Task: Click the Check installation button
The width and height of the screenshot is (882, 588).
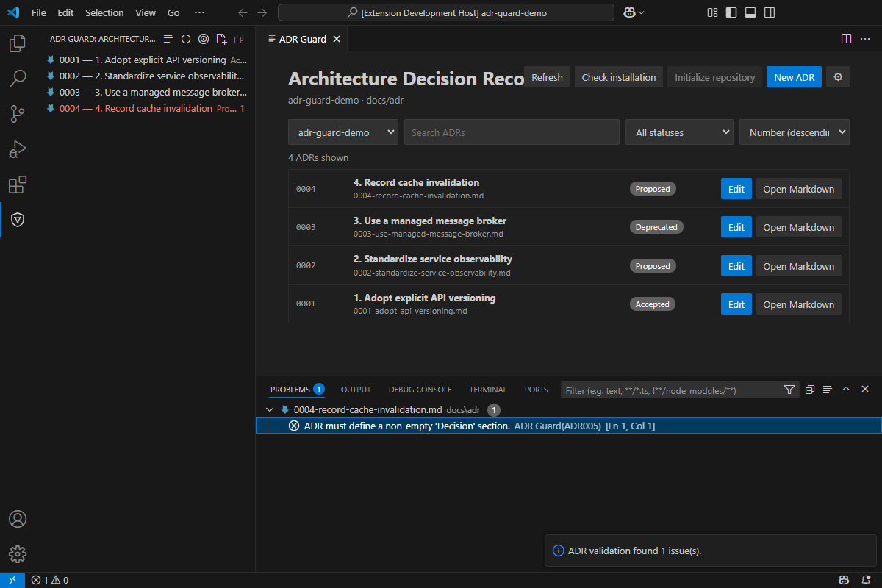Action: pyautogui.click(x=619, y=77)
